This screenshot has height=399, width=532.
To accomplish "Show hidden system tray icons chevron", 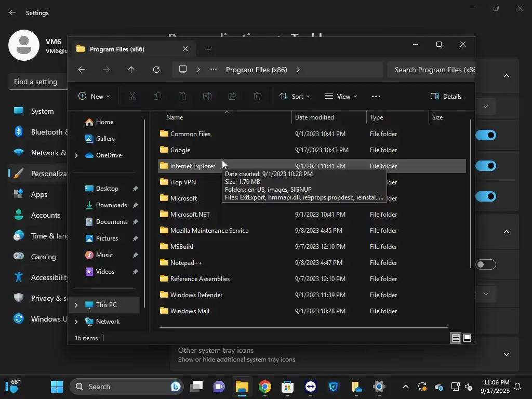I will [x=405, y=387].
